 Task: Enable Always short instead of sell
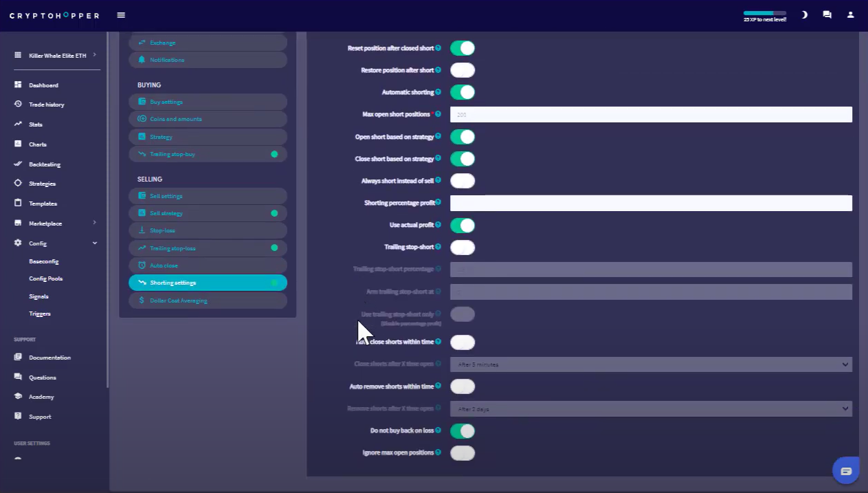tap(463, 181)
